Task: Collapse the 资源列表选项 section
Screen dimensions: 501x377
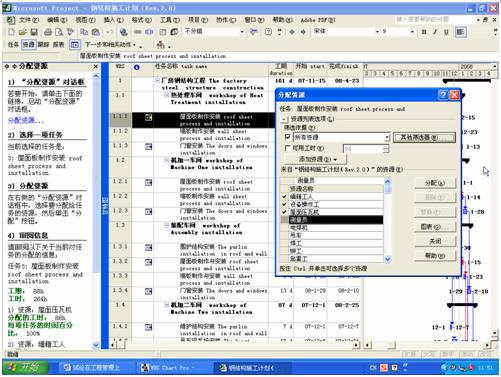Action: pyautogui.click(x=284, y=119)
